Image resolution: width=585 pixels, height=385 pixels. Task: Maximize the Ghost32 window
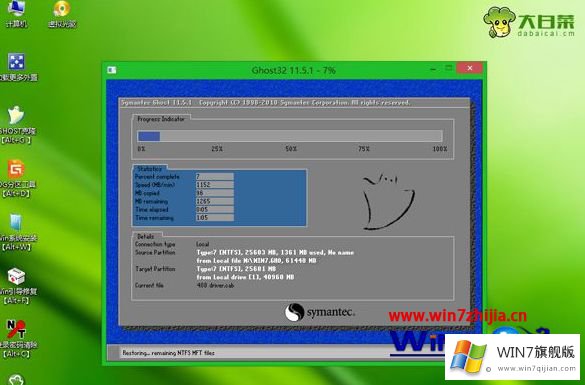click(449, 68)
